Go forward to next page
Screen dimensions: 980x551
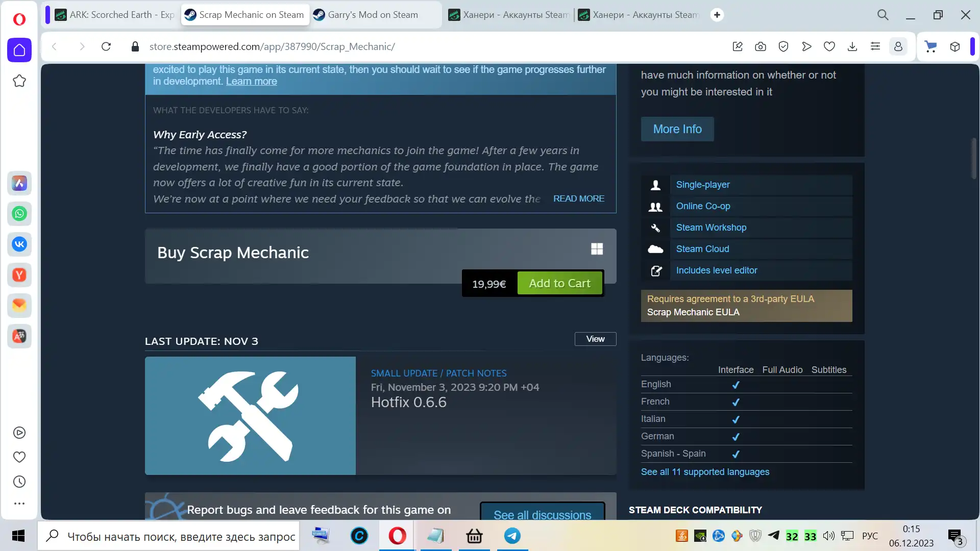[x=82, y=46]
